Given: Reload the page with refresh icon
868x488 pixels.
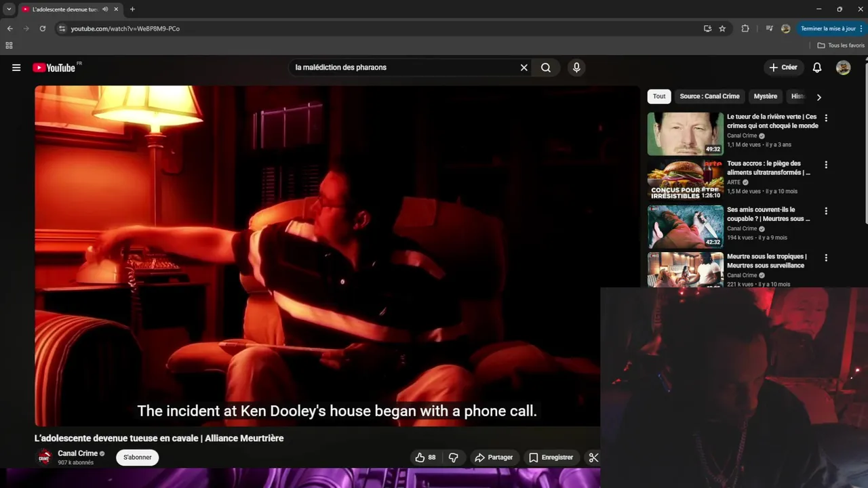Looking at the screenshot, I should [x=42, y=28].
